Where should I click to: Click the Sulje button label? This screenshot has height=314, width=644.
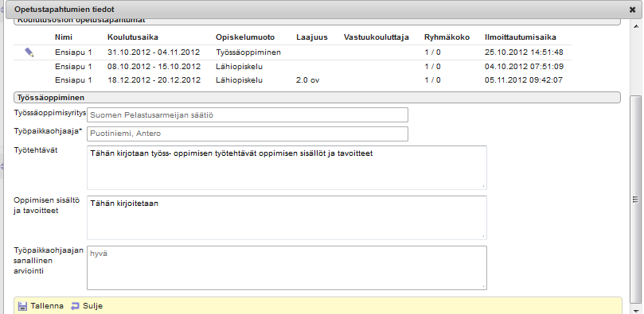pyautogui.click(x=92, y=306)
